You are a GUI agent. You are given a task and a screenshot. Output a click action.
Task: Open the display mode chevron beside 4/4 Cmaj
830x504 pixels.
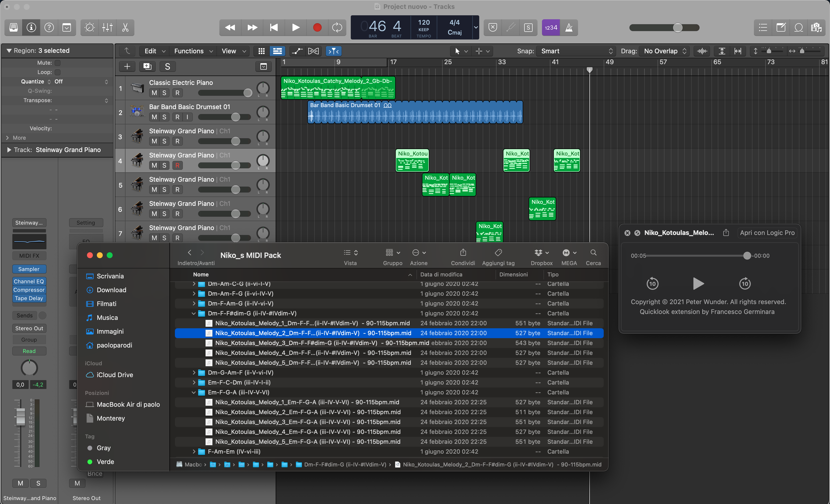[x=476, y=28]
